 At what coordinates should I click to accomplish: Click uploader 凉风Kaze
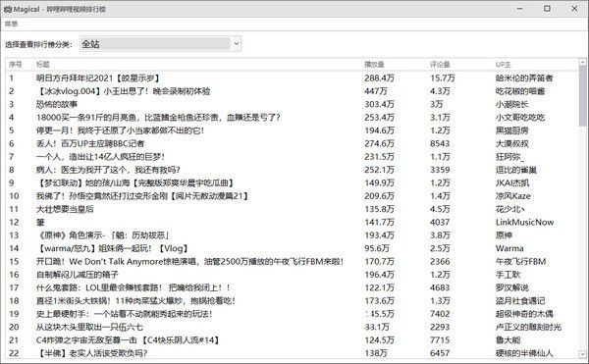coord(513,196)
